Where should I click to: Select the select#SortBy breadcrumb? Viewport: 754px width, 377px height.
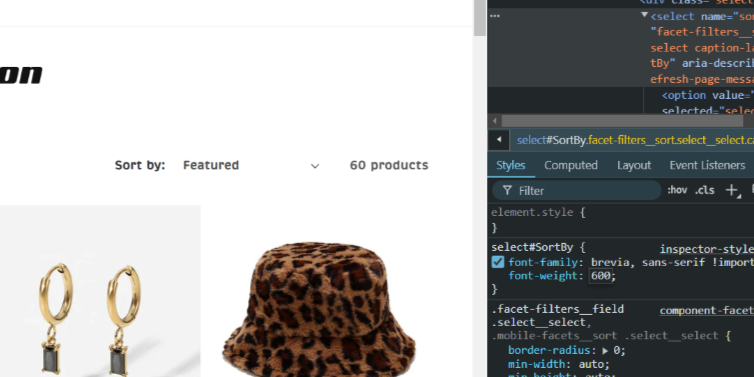635,140
